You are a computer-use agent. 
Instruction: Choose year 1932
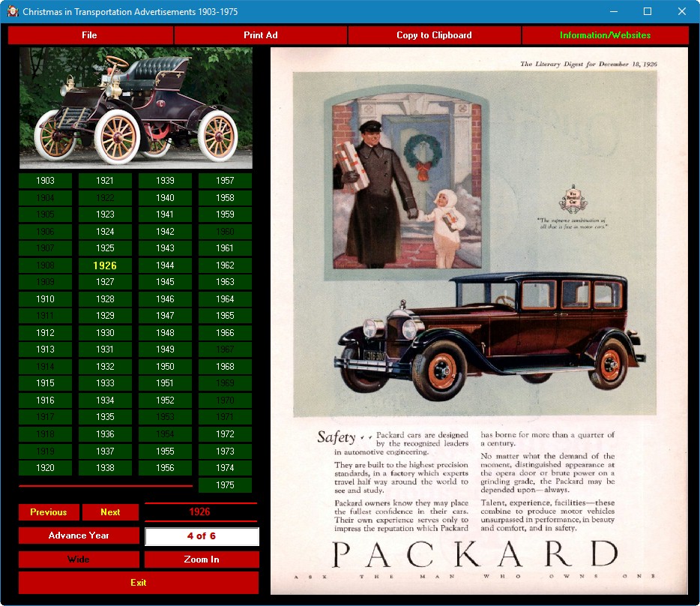point(105,367)
